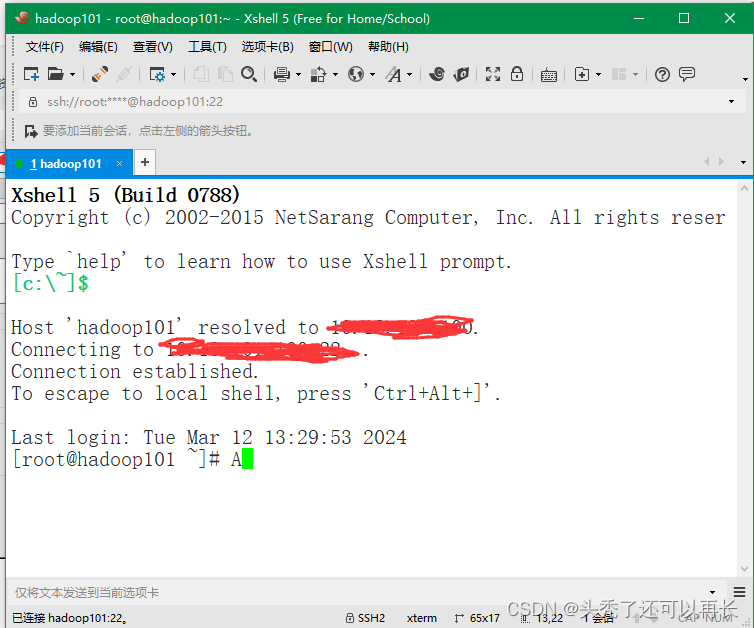The image size is (754, 628).
Task: Click the Disconnect icon
Action: 124,75
